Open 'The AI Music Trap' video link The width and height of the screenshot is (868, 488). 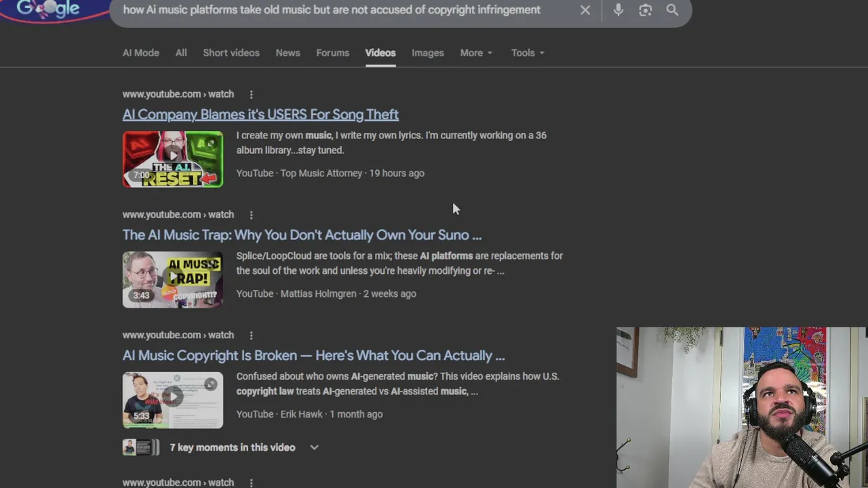(x=302, y=235)
